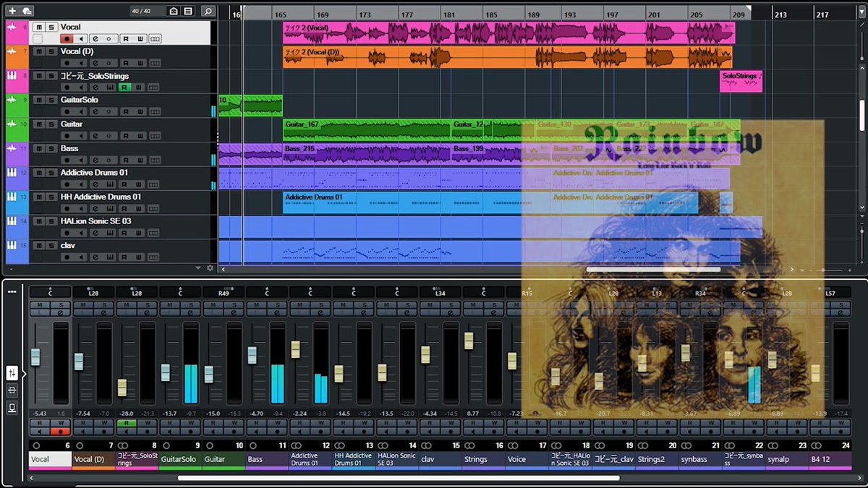Click monitor speaker icon on Guitar track
868x488 pixels.
[x=81, y=136]
